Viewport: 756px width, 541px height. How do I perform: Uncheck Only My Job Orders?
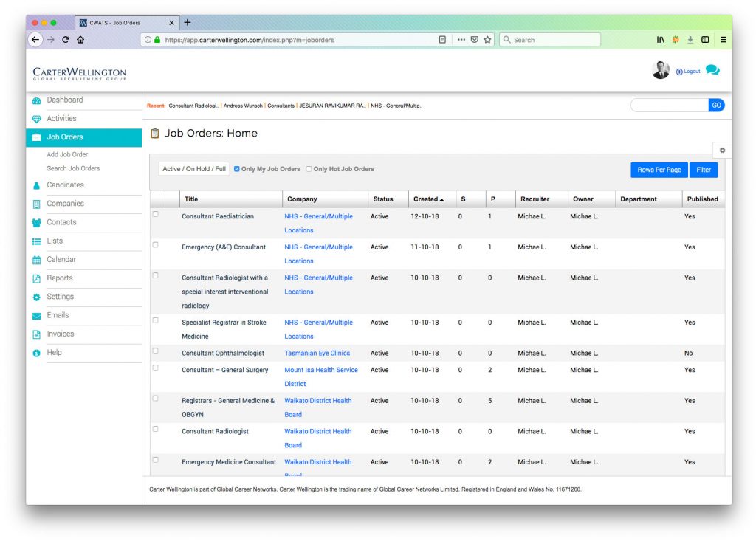coord(237,169)
